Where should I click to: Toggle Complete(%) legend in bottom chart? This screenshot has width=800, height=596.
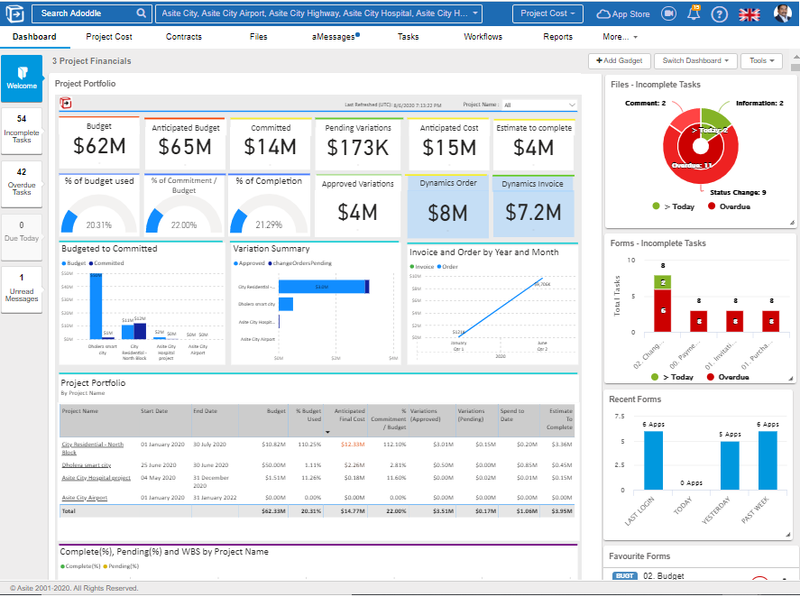(x=81, y=566)
